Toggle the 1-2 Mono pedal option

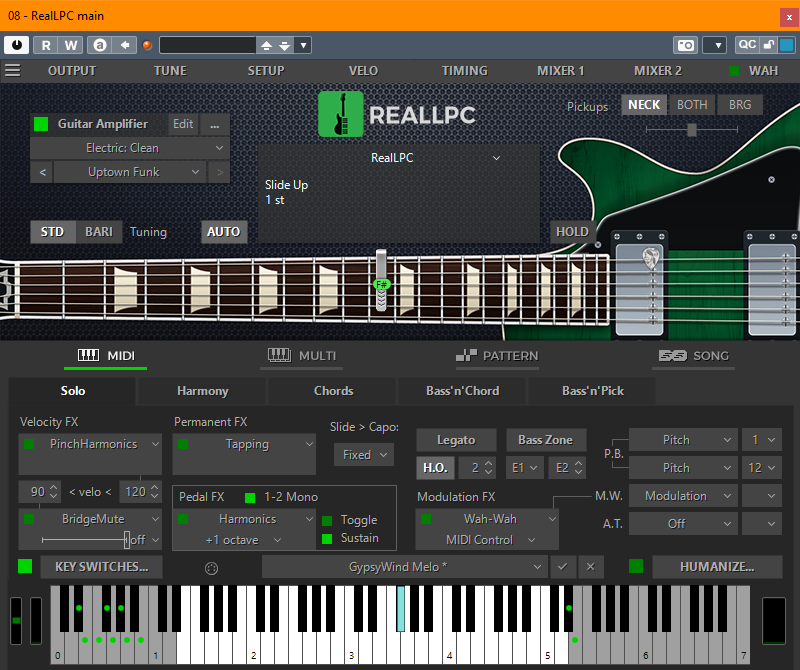tap(250, 498)
